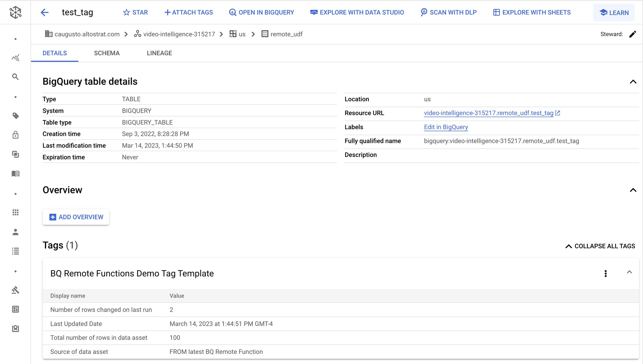
Task: Select the Details tab
Action: pos(55,53)
